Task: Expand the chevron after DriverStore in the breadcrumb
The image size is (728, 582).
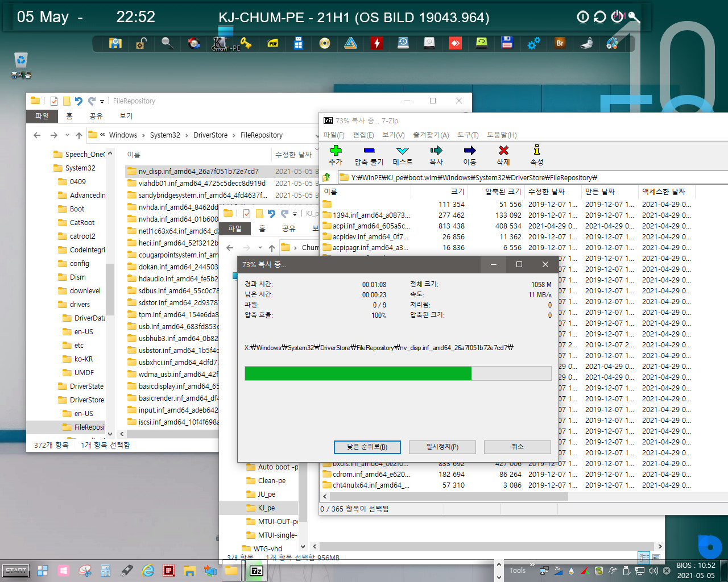Action: point(234,135)
